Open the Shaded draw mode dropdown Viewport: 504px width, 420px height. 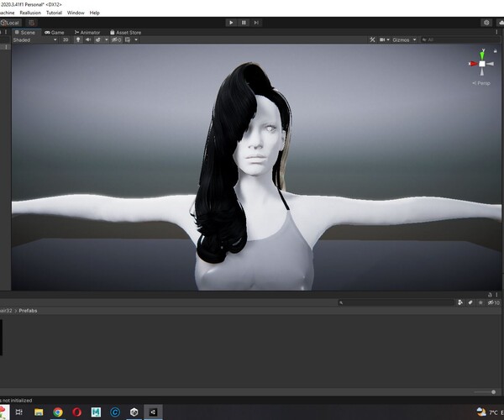click(34, 39)
